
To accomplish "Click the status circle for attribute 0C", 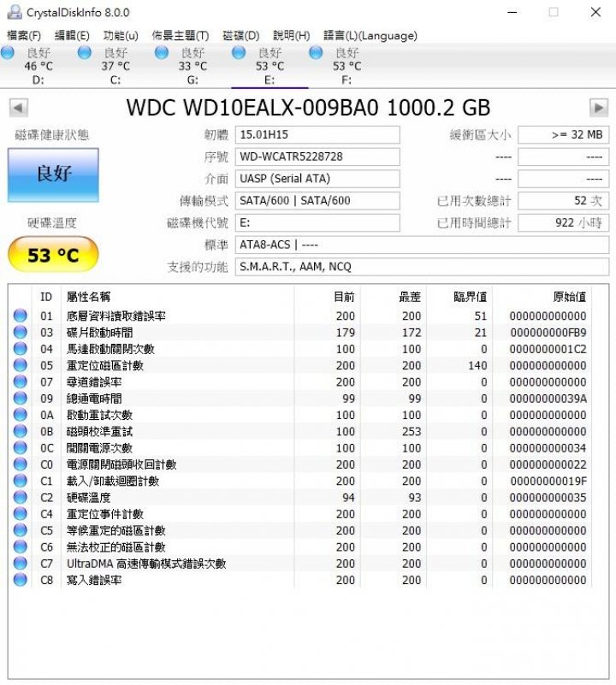I will pos(21,447).
